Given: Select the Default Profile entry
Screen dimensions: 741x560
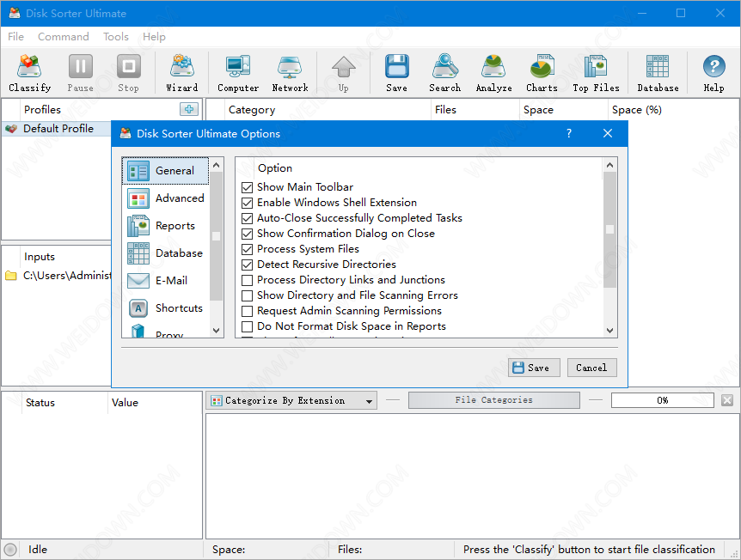Looking at the screenshot, I should click(57, 129).
